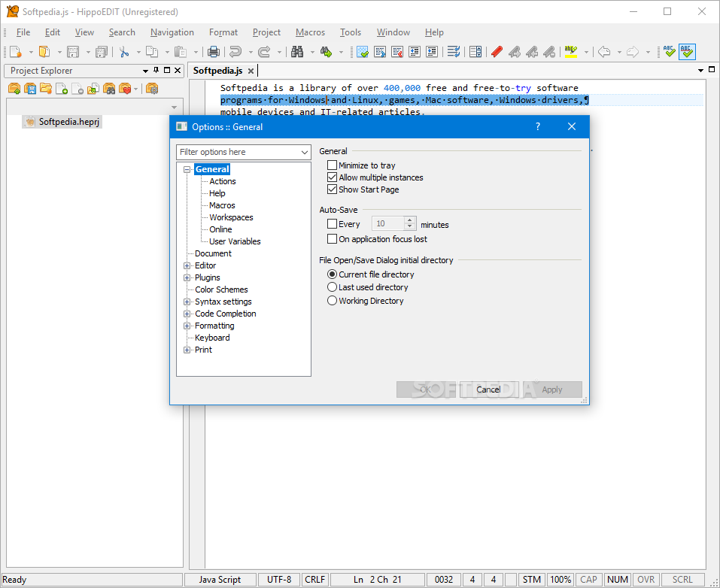Image resolution: width=720 pixels, height=588 pixels.
Task: Select Last used directory radio button
Action: pos(332,287)
